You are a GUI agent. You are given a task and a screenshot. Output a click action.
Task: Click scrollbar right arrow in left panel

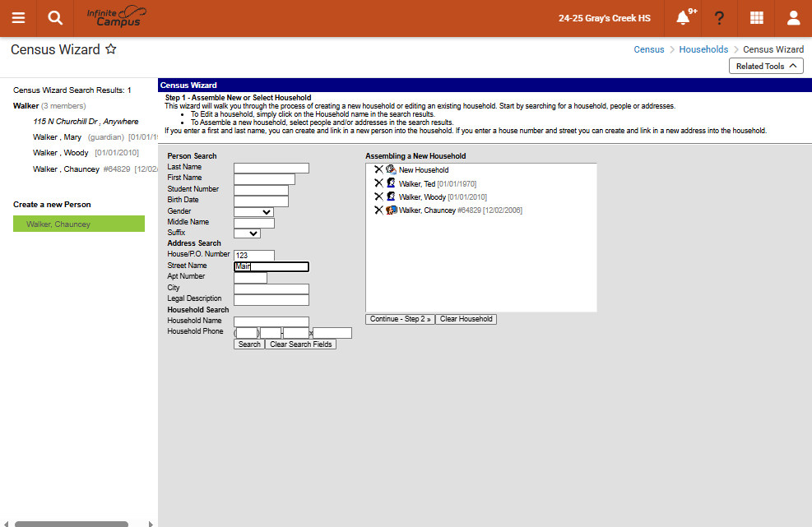tap(151, 524)
